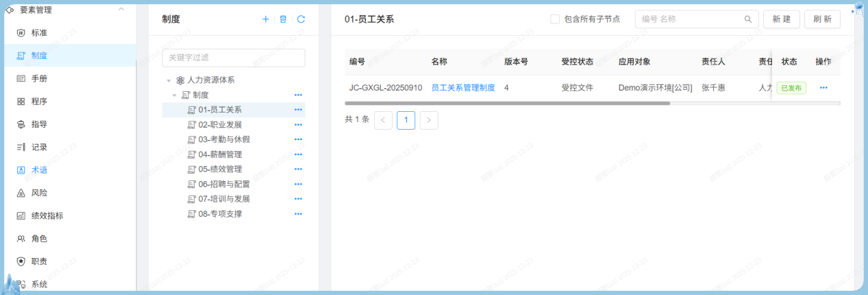Open more options for 04-薪酬管理 tree node
Image resolution: width=868 pixels, height=295 pixels.
[x=298, y=154]
